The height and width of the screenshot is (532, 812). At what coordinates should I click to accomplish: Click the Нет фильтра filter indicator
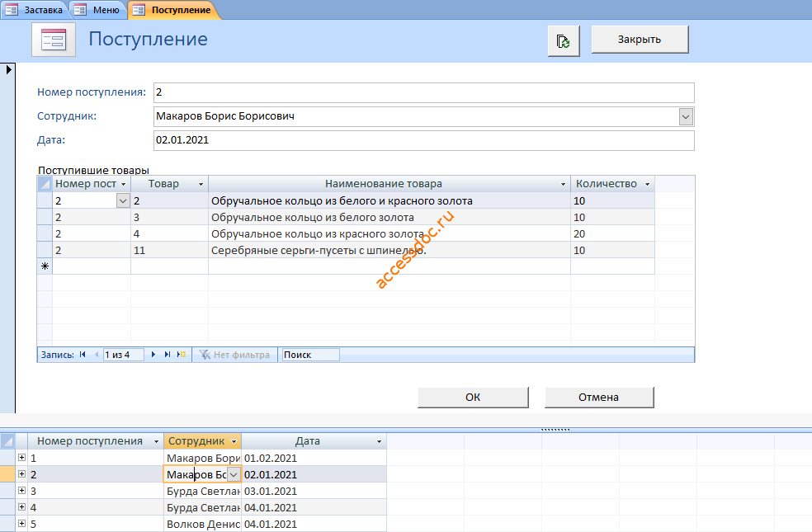tap(234, 355)
